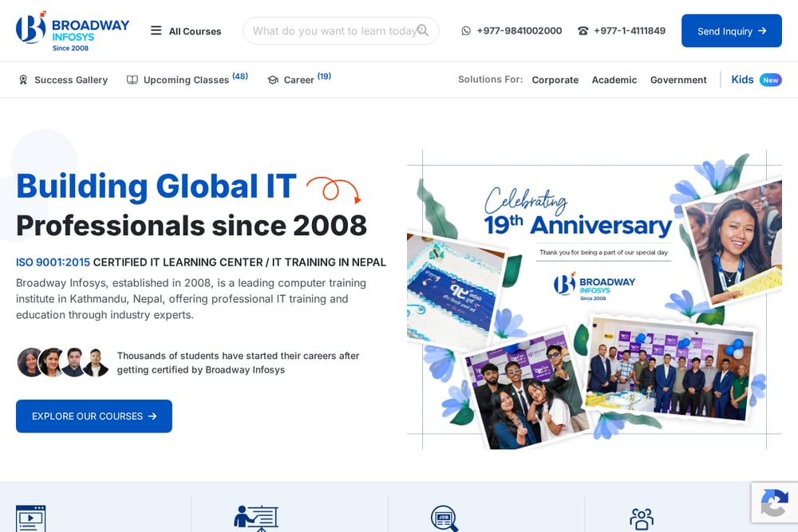
Task: Select Academic solutions
Action: (614, 80)
